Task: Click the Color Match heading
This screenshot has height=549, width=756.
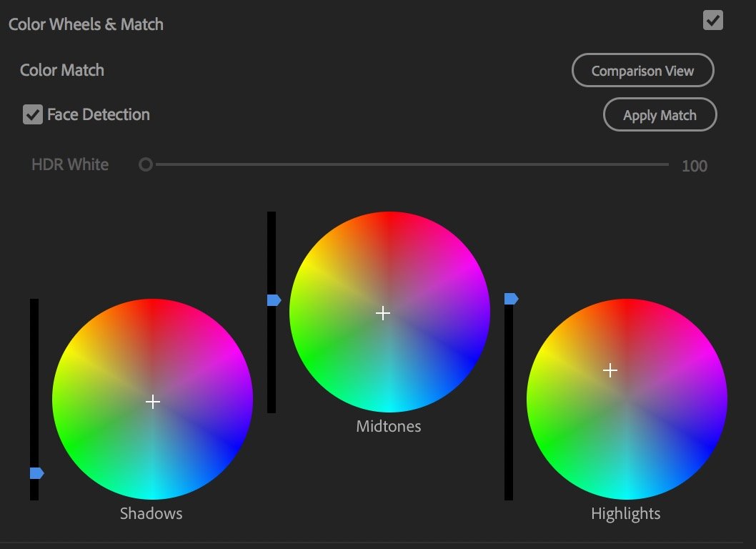Action: coord(61,69)
